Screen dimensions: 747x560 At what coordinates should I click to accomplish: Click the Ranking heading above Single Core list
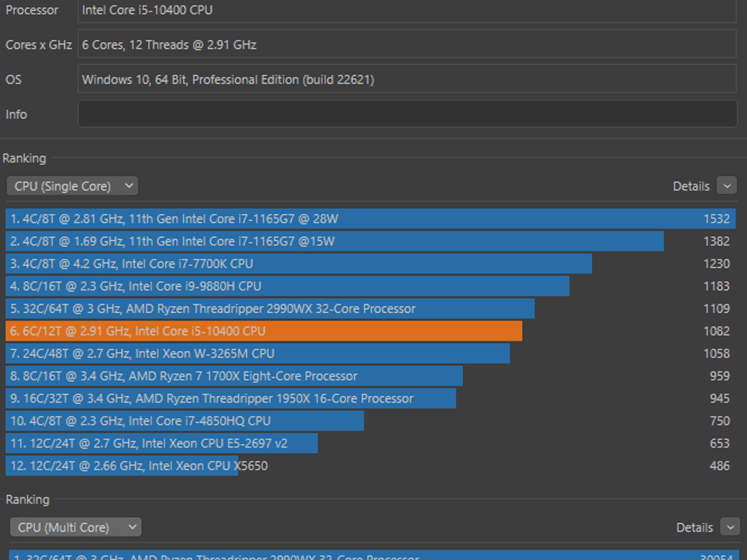(24, 158)
